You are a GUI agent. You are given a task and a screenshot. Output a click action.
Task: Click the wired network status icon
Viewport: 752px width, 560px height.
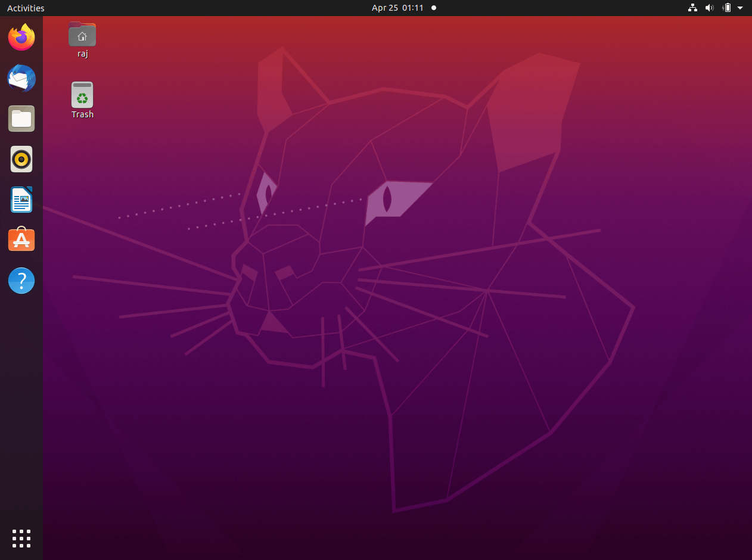pyautogui.click(x=692, y=8)
